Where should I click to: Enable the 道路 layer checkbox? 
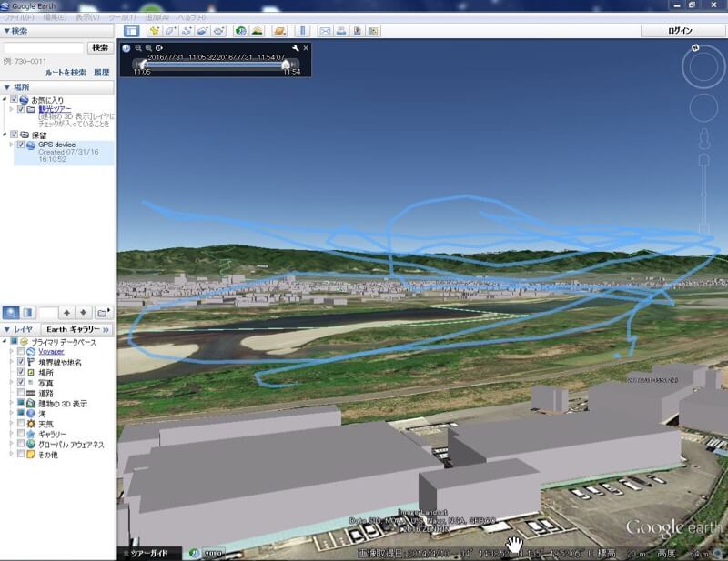coord(21,393)
